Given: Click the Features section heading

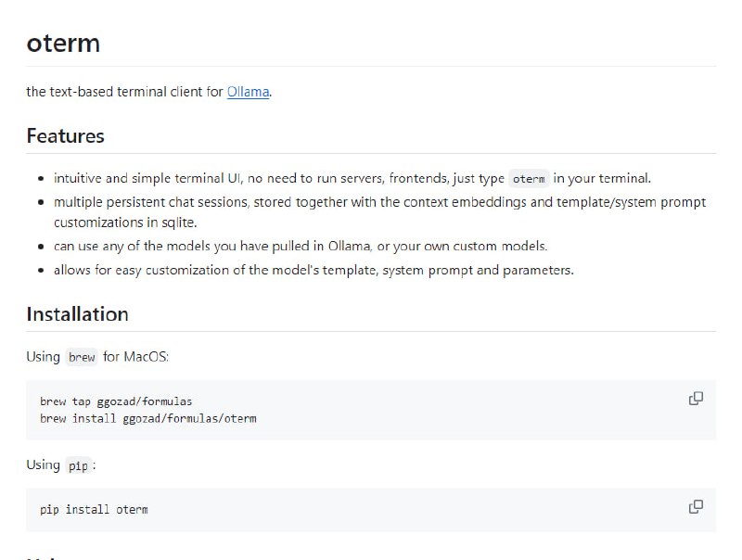Looking at the screenshot, I should coord(65,136).
